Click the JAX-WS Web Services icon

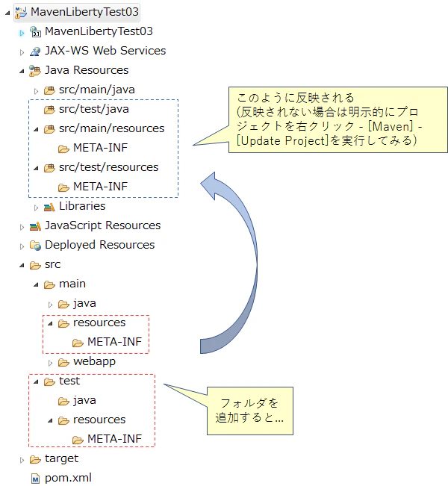35,52
